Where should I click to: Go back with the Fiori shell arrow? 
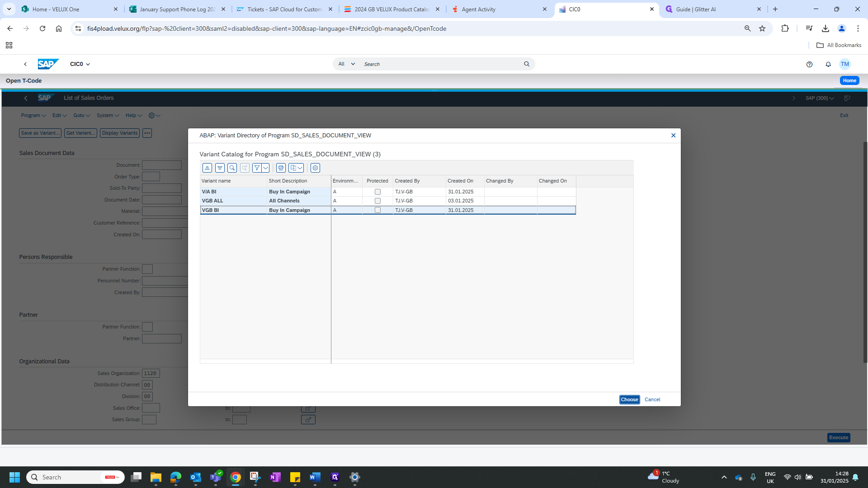click(25, 64)
